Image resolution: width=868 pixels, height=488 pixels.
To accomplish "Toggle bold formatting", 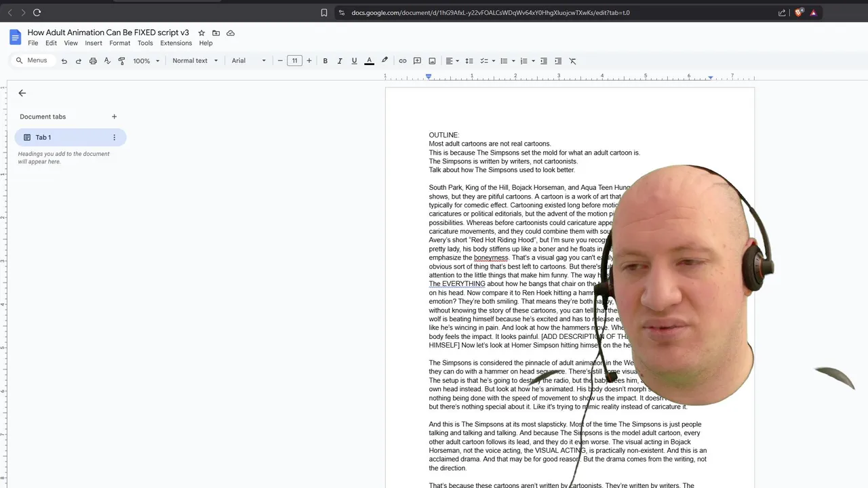I will click(x=325, y=61).
